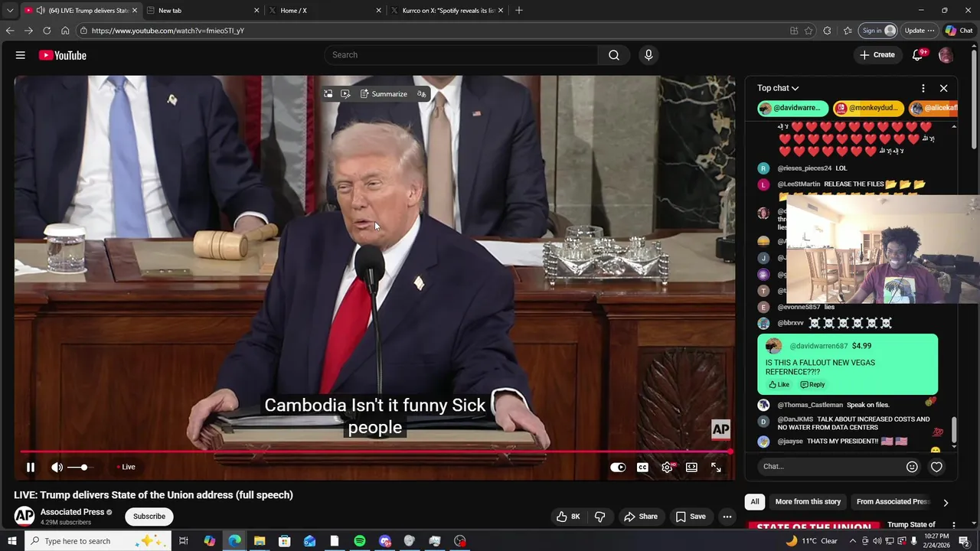The height and width of the screenshot is (551, 980).
Task: Select the All filter chip
Action: [x=754, y=502]
